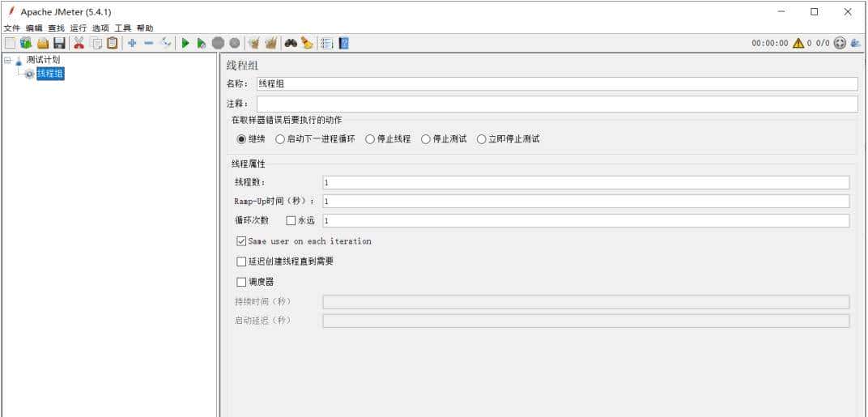Open the 选项 menu
This screenshot has height=417, width=868.
tap(100, 28)
